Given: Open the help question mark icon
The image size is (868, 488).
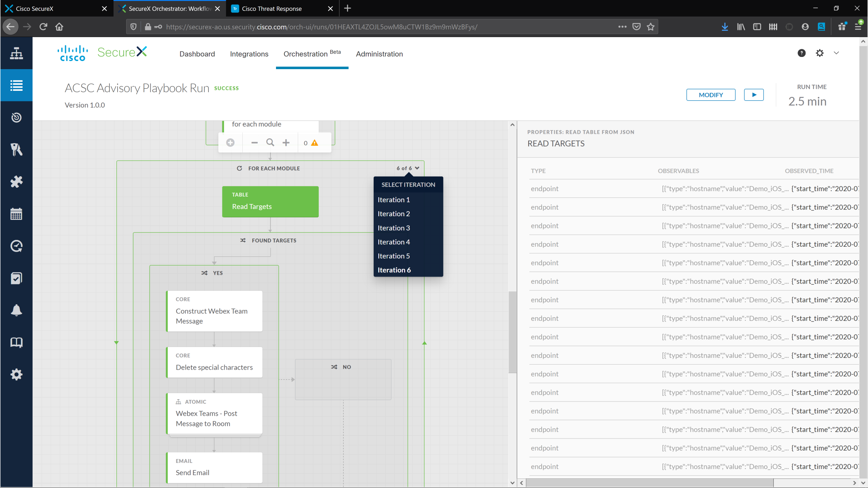Looking at the screenshot, I should [801, 53].
